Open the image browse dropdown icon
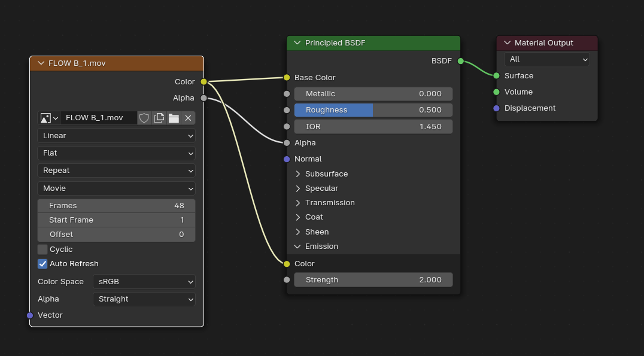 tap(49, 118)
